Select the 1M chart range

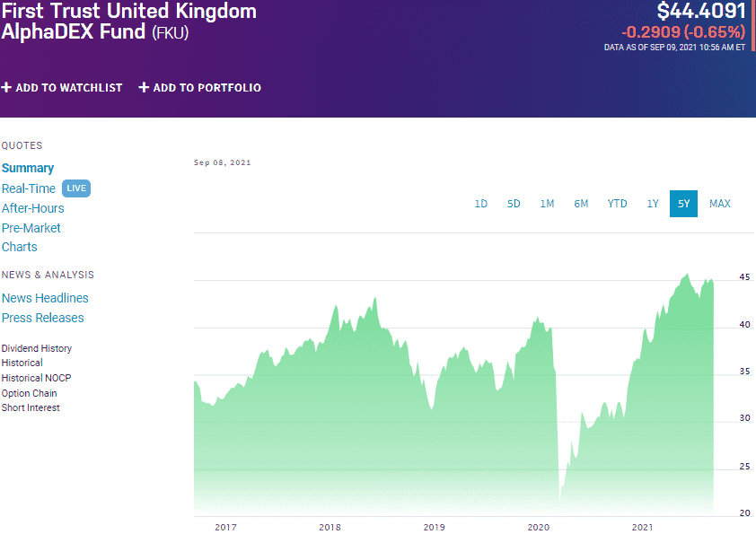click(x=548, y=204)
